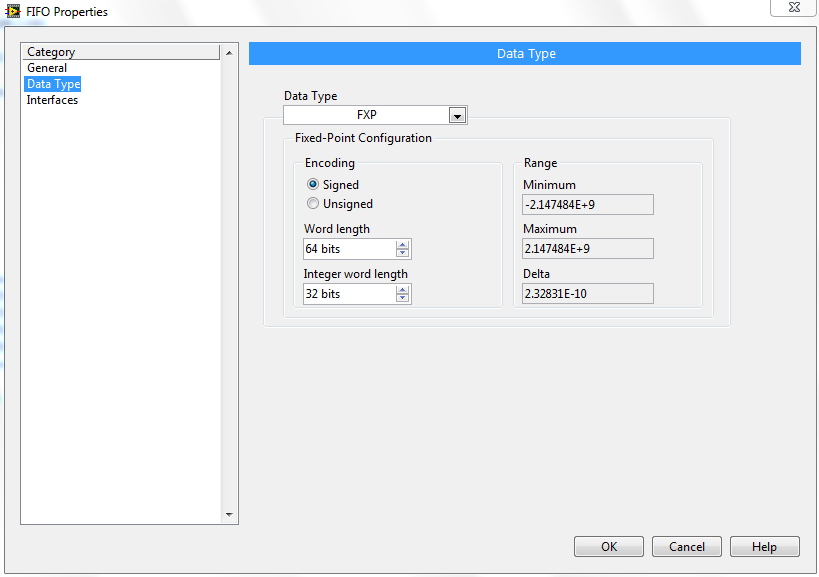Click the Minimum label
This screenshot has width=819, height=577.
pos(549,185)
